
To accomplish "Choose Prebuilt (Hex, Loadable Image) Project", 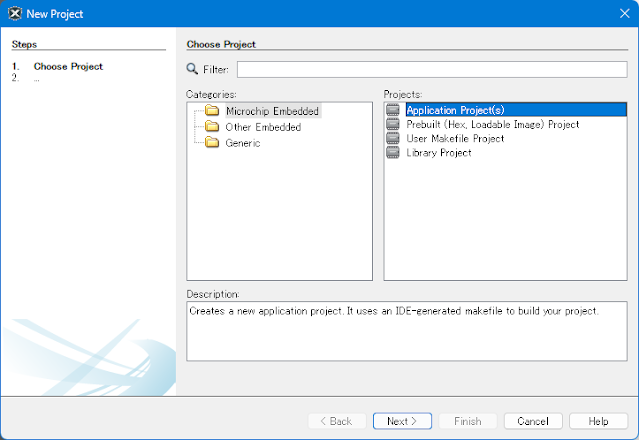I will tap(493, 124).
